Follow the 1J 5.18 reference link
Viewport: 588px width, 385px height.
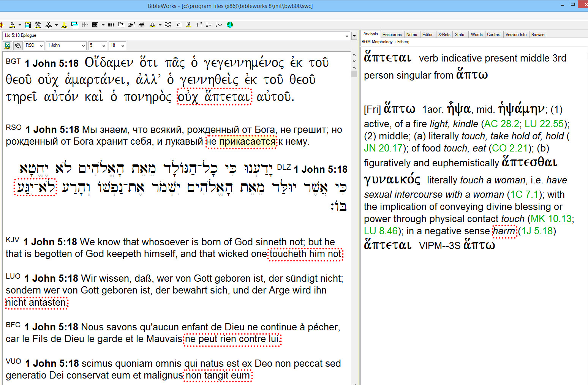pos(537,231)
